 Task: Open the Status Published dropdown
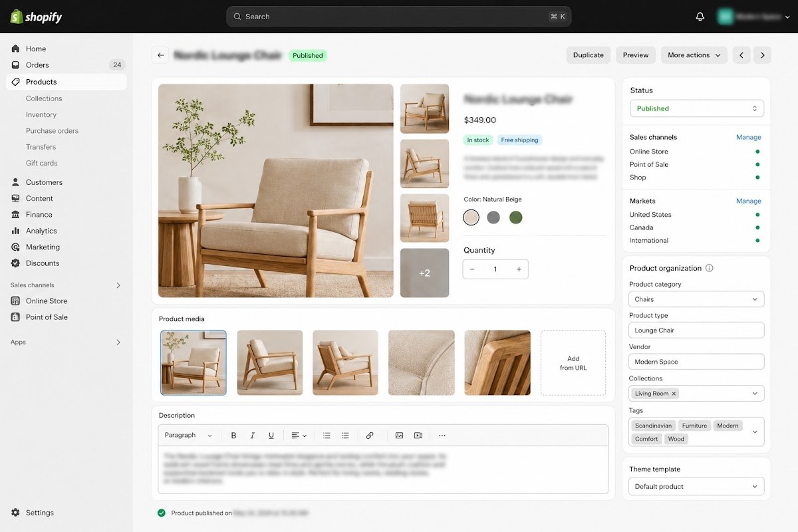(696, 108)
